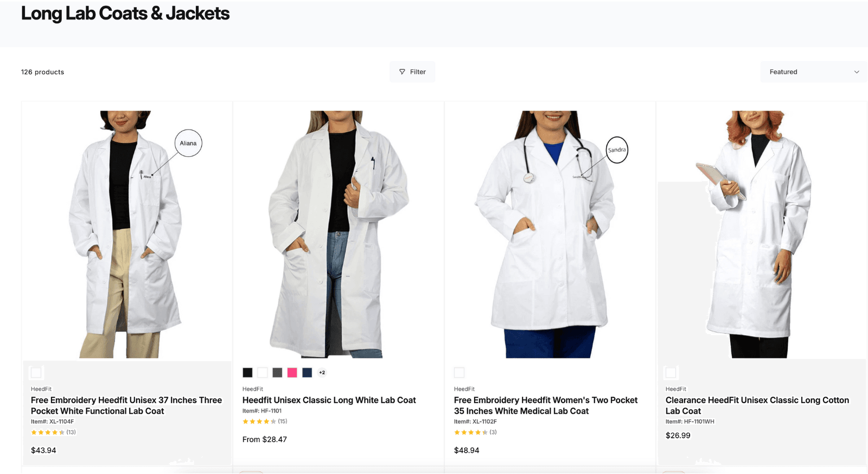Viewport: 868px width, 474px height.
Task: Click the chevron arrow in the Featured sort box
Action: click(x=857, y=72)
